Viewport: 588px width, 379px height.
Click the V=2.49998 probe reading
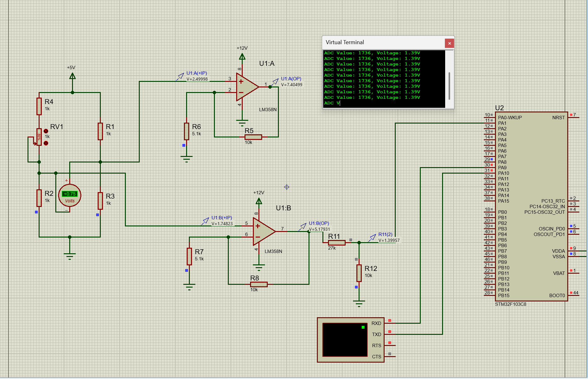click(x=197, y=79)
